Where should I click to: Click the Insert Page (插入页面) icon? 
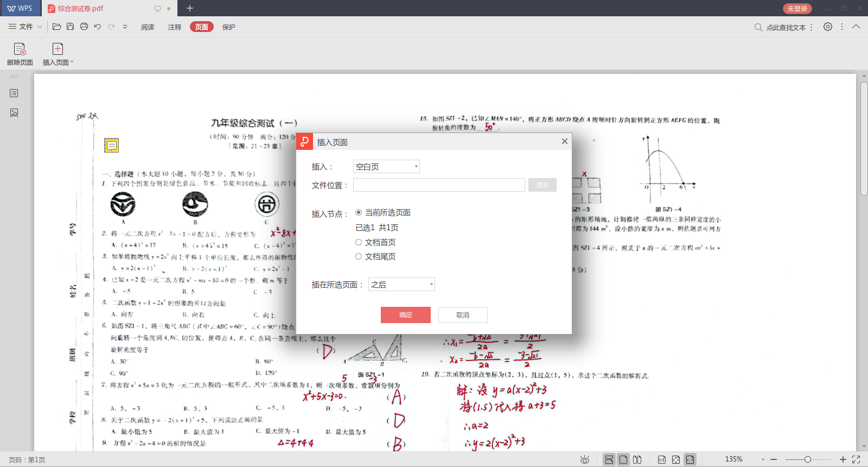[58, 49]
